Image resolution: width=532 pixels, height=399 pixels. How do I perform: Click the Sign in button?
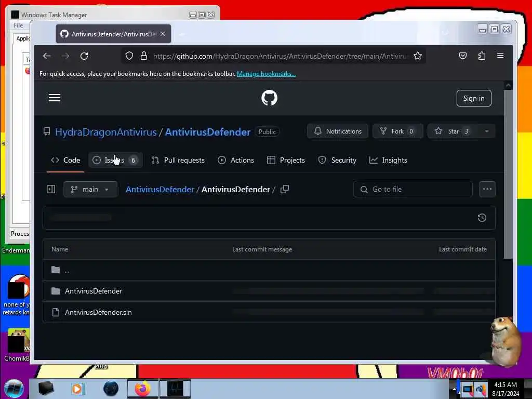pos(474,98)
